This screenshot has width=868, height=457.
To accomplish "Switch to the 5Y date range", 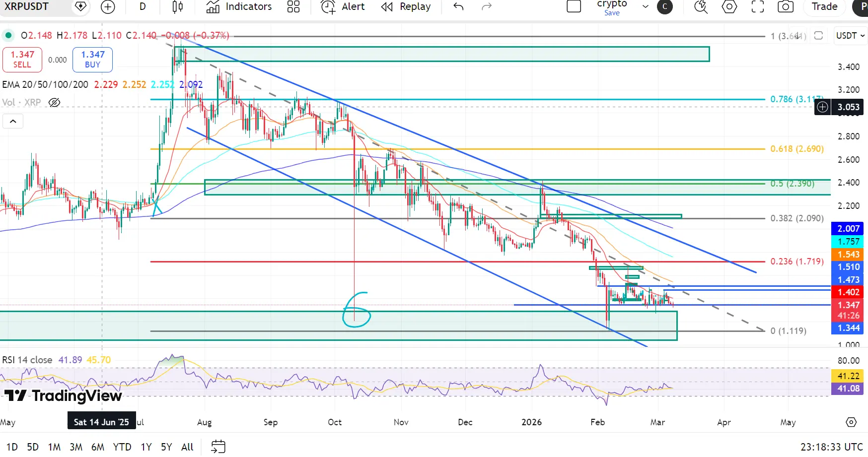I will 166,447.
